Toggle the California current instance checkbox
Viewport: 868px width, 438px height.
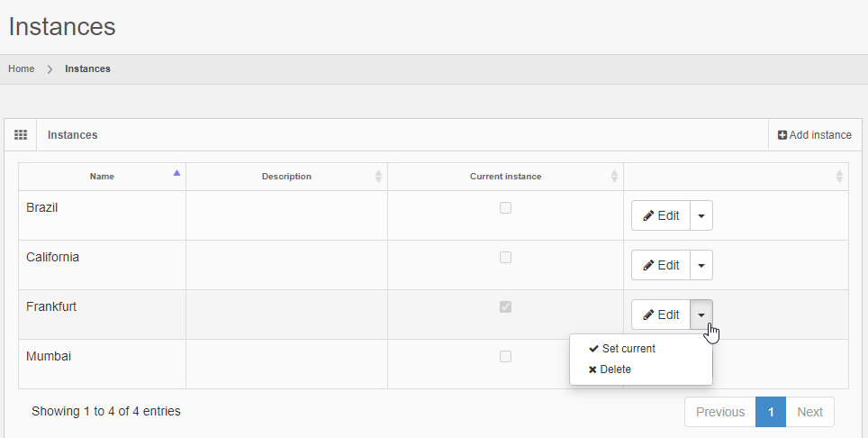[x=505, y=258]
